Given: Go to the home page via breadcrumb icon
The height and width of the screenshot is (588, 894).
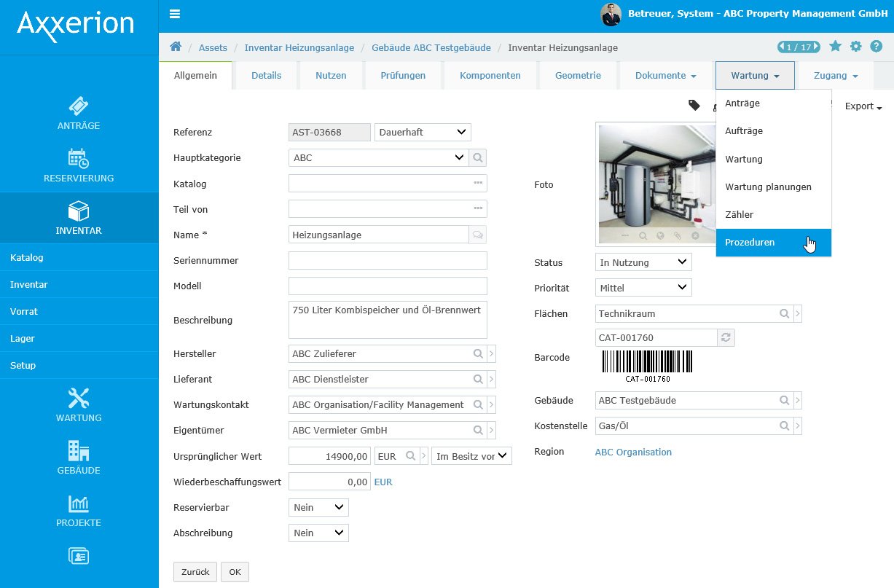Looking at the screenshot, I should [176, 47].
